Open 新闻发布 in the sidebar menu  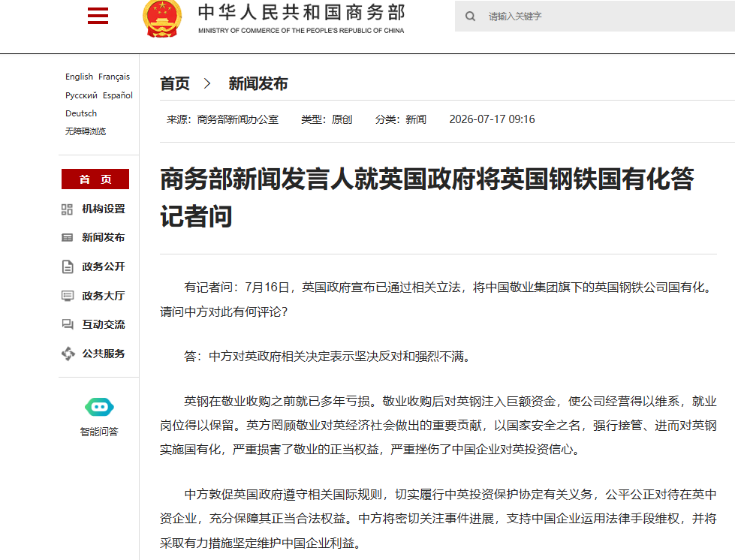[x=104, y=238]
